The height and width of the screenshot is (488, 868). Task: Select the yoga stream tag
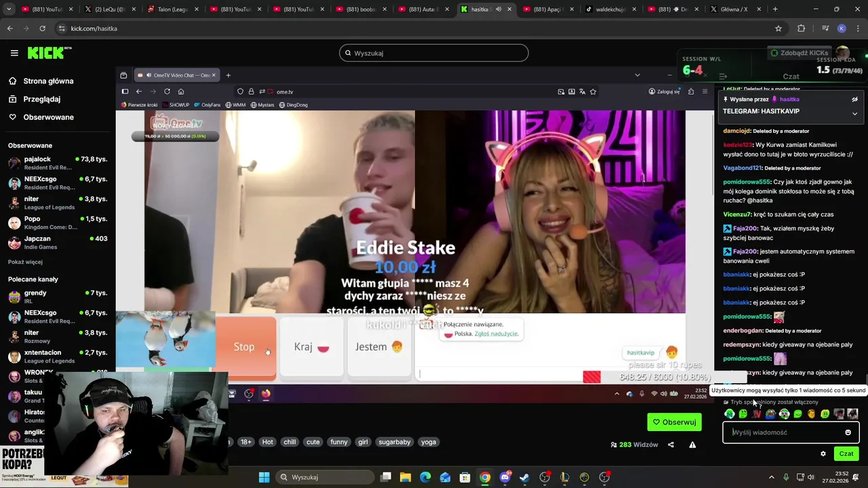(429, 442)
